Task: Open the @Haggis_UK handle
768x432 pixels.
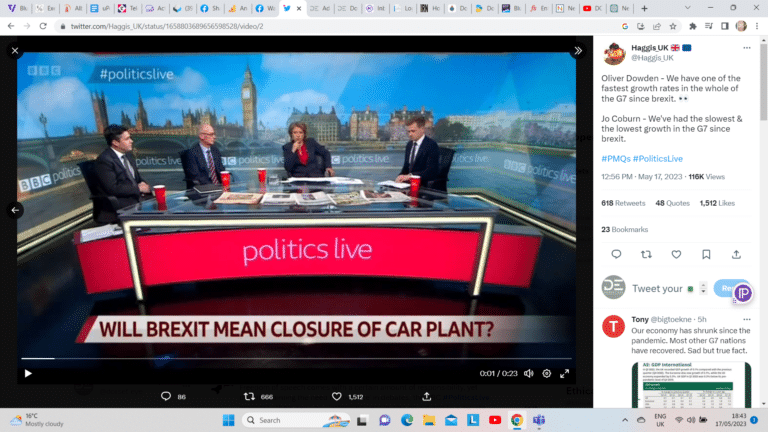Action: [x=652, y=58]
